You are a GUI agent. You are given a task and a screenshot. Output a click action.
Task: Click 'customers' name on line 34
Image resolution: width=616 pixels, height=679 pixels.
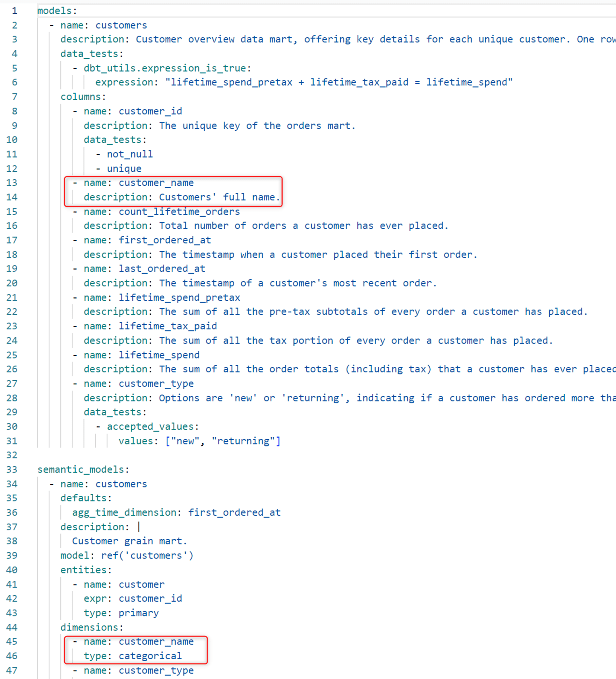[x=121, y=484]
